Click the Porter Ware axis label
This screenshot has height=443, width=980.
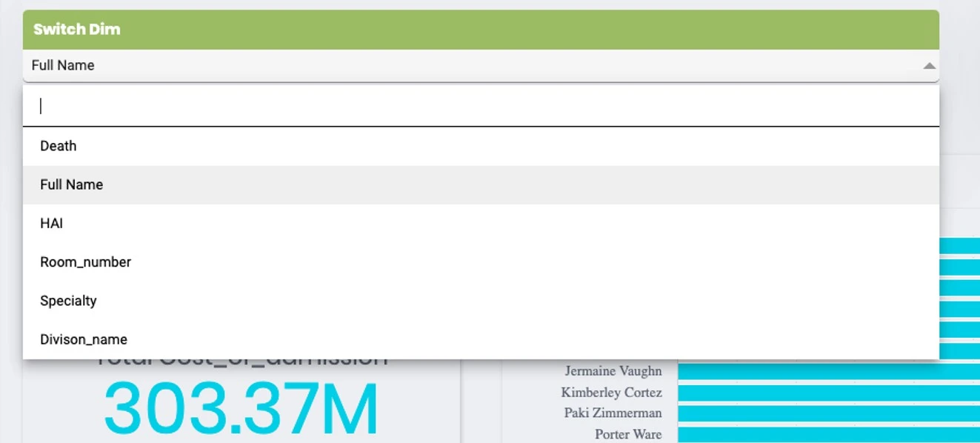pyautogui.click(x=628, y=434)
